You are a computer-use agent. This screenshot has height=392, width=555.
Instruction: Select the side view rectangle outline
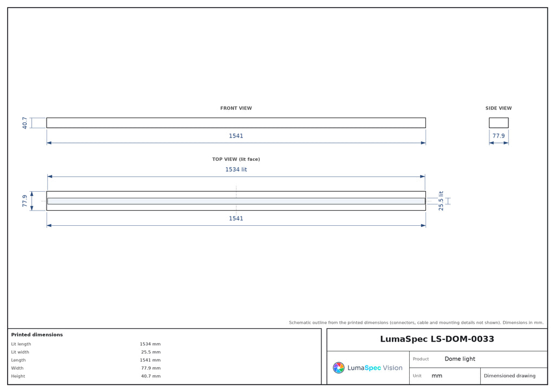499,123
